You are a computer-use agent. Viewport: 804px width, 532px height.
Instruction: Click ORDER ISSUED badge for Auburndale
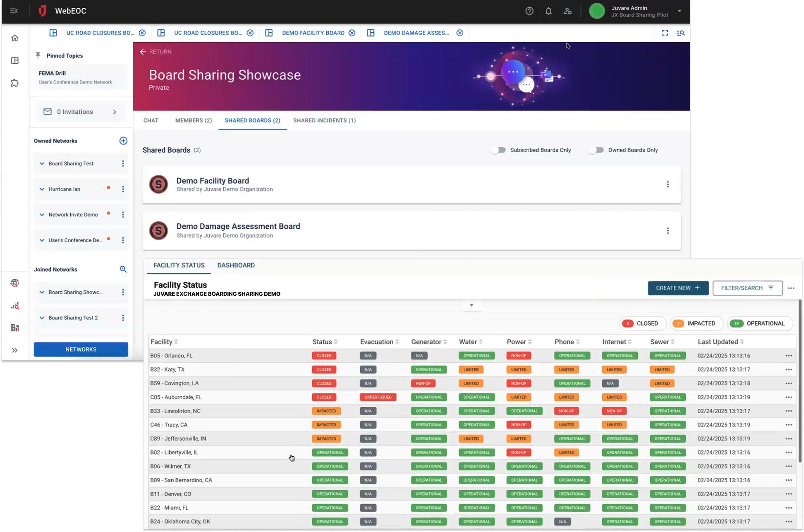click(378, 397)
